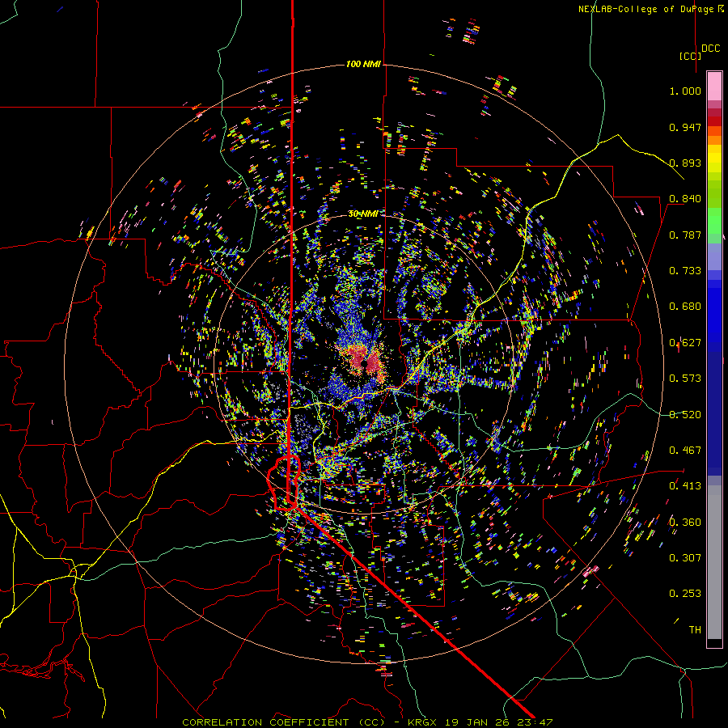Click the TH threshold label
The width and height of the screenshot is (728, 728).
pyautogui.click(x=695, y=630)
